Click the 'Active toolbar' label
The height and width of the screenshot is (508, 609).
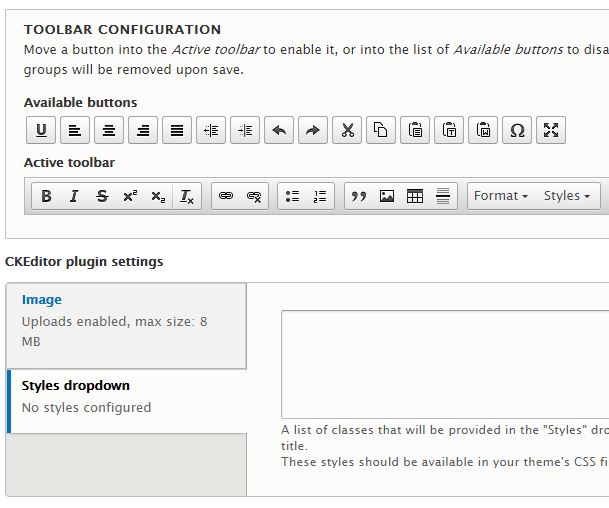(69, 163)
